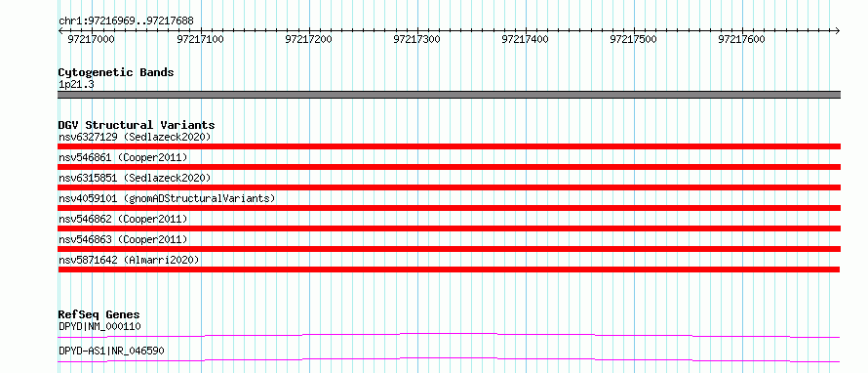Click the red bar under nsv5871642
Viewport: 868px width, 373px height.
[x=449, y=269]
